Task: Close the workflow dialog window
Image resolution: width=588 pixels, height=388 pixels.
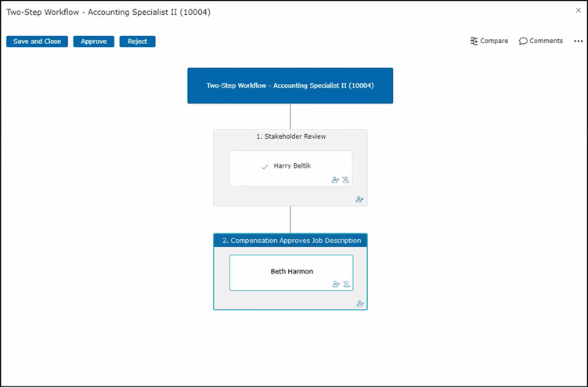Action: pyautogui.click(x=579, y=11)
